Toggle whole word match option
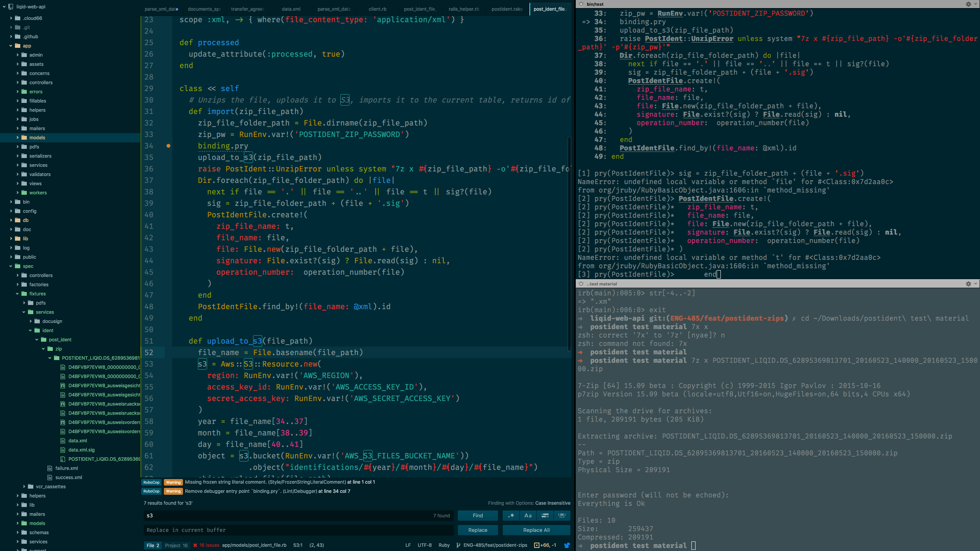The image size is (980, 551). (x=562, y=515)
